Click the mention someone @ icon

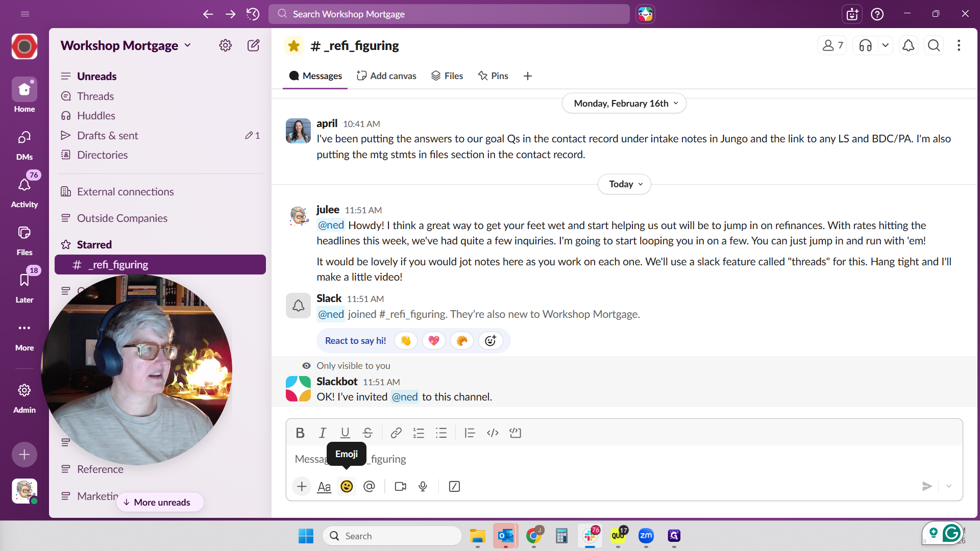tap(369, 487)
